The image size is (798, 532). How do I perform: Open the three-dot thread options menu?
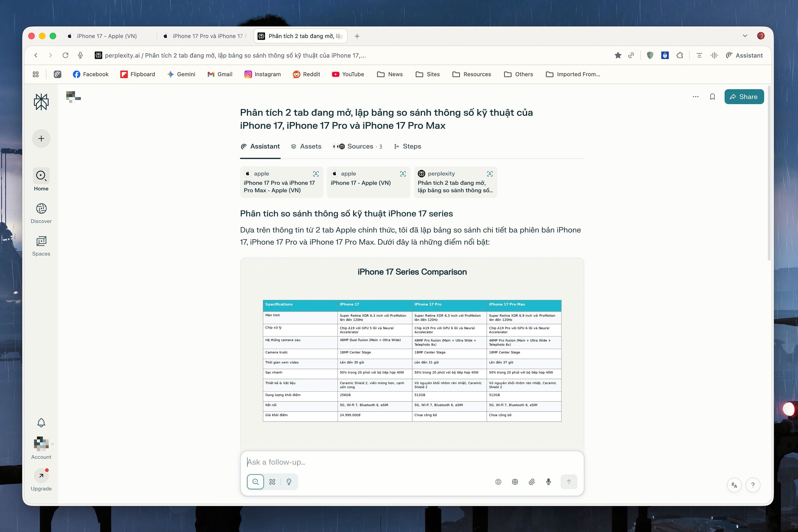(x=696, y=97)
